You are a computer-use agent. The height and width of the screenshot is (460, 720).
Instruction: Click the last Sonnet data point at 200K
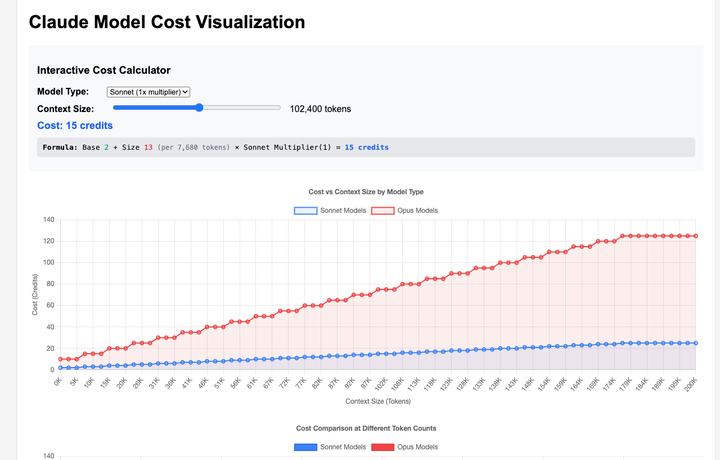[696, 343]
